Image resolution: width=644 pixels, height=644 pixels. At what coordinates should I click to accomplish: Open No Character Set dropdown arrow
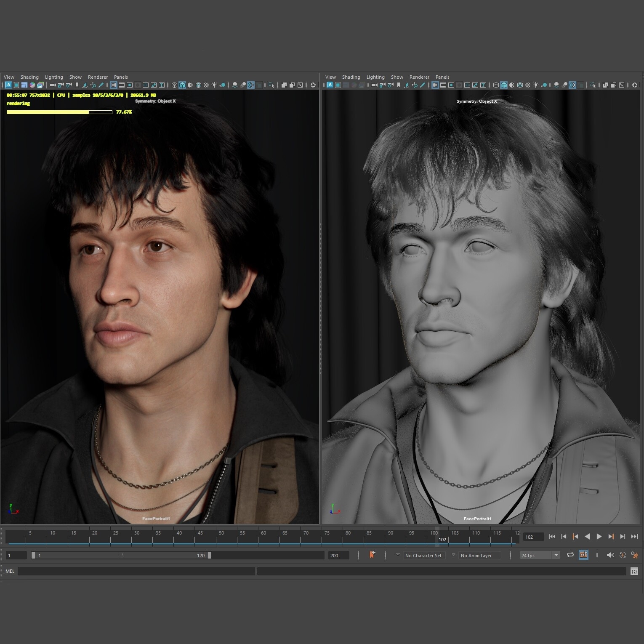coord(398,555)
